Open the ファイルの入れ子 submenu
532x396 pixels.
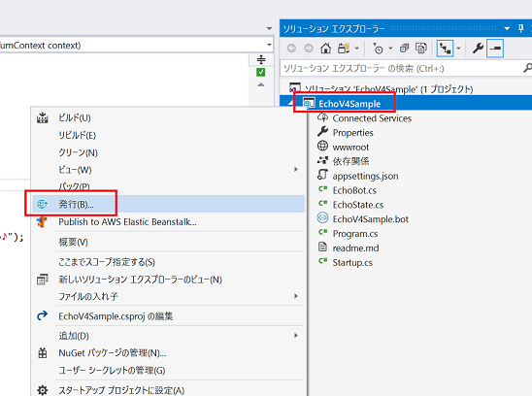(x=169, y=296)
